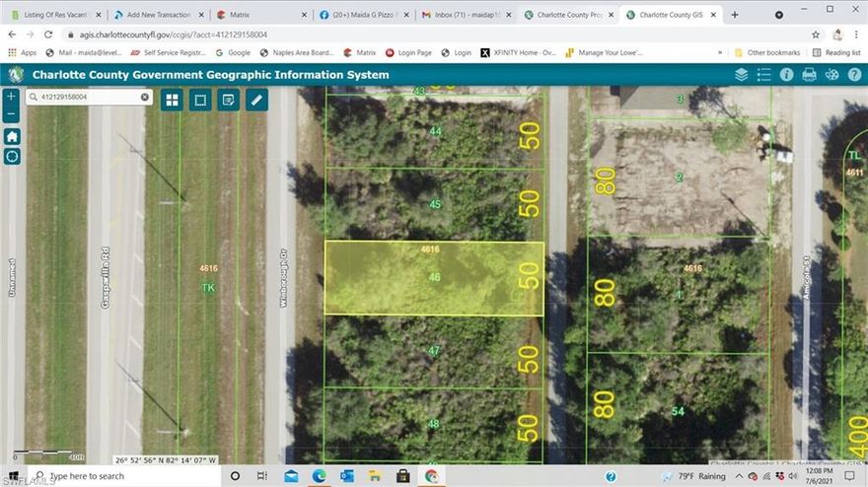Open Self Service Registr bookmark

(x=169, y=52)
